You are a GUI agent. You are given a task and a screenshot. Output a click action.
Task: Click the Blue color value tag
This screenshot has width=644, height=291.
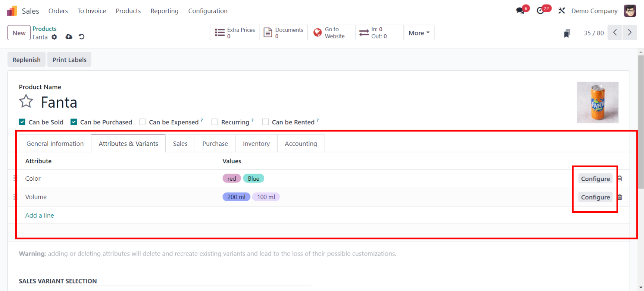254,178
